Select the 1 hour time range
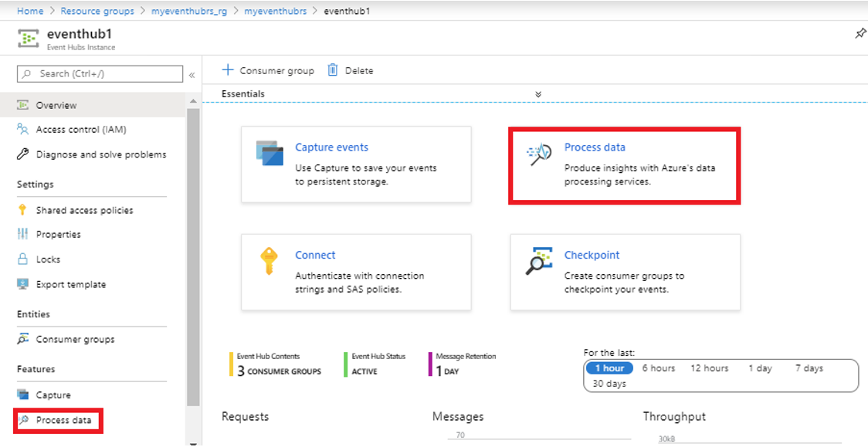Viewport: 868px width, 447px height. 609,368
